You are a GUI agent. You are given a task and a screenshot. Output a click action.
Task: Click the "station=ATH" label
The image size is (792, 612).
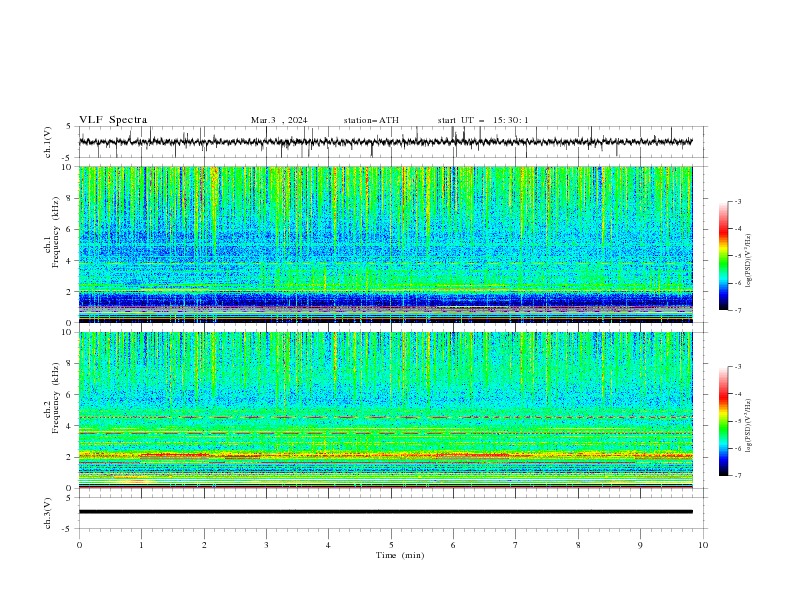click(x=371, y=120)
